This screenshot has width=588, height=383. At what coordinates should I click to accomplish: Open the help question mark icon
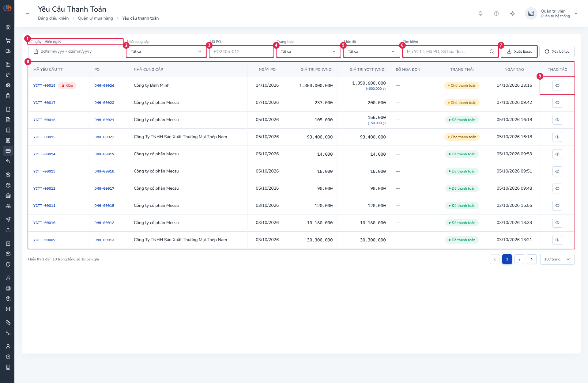(496, 13)
